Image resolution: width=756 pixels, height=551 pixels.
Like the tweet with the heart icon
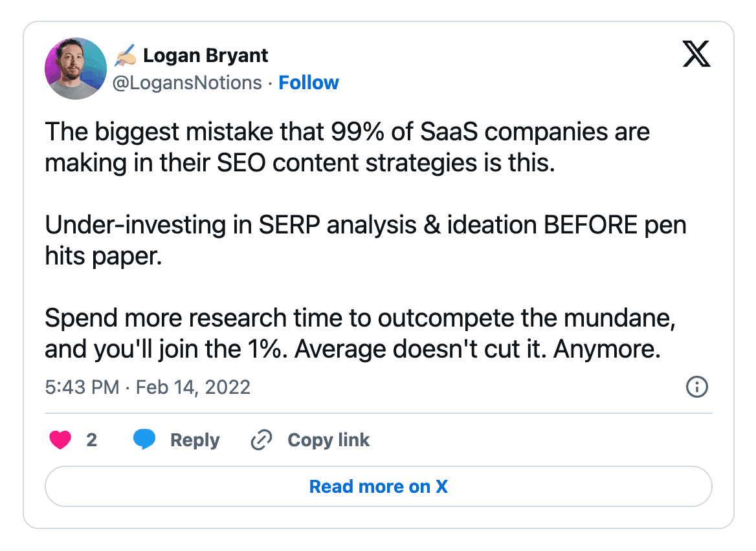click(60, 440)
